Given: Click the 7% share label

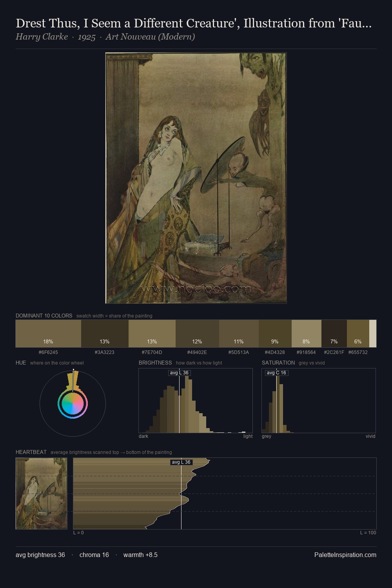Looking at the screenshot, I should 334,341.
